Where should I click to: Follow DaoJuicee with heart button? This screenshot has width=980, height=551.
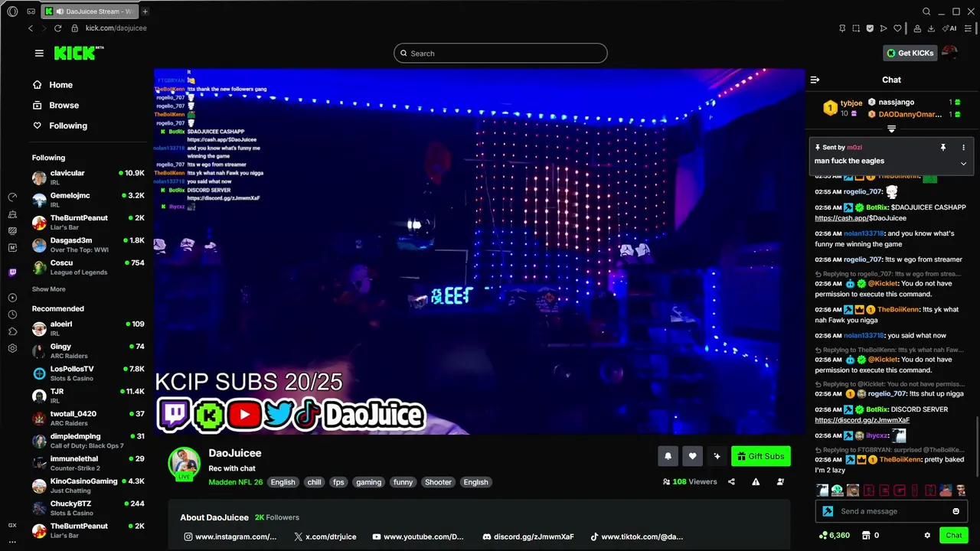pos(692,456)
